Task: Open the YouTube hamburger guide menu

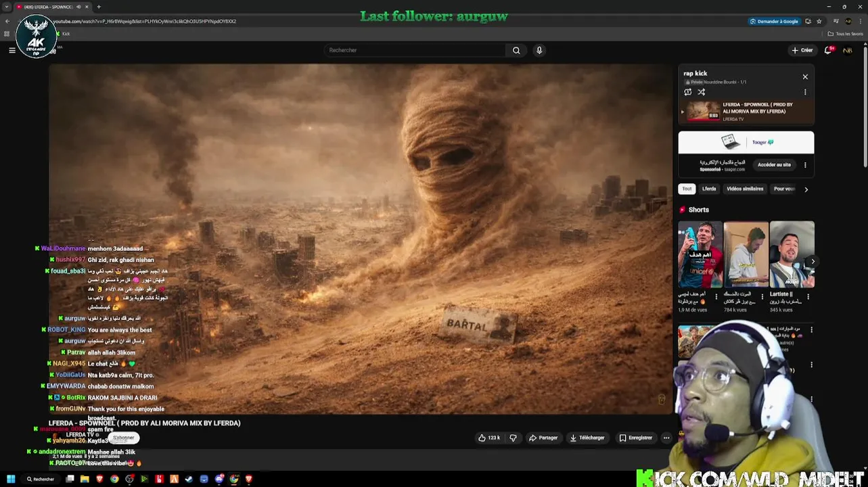Action: click(12, 50)
